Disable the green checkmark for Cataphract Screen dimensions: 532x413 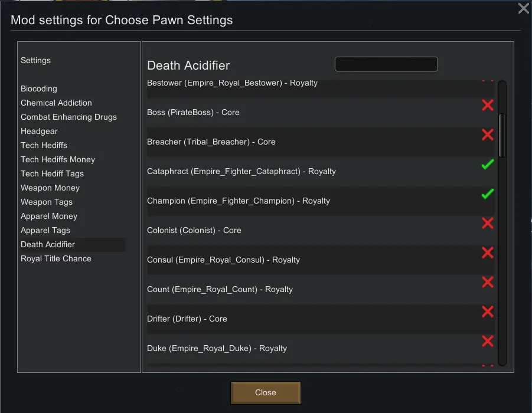pyautogui.click(x=487, y=165)
